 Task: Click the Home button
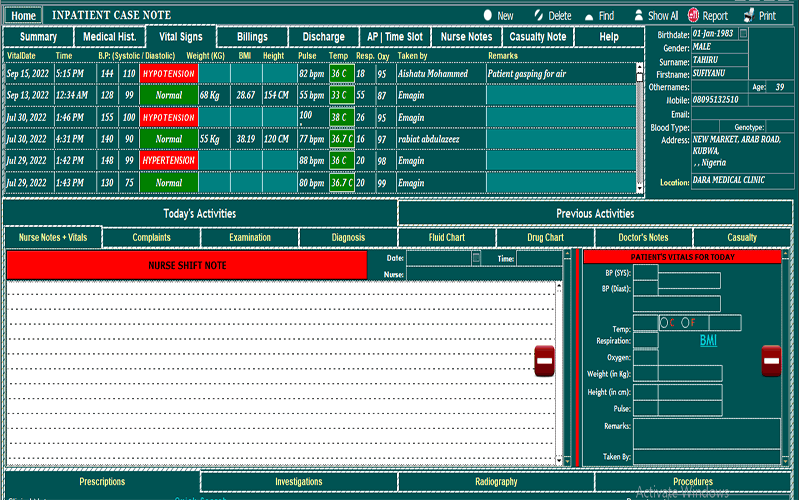pyautogui.click(x=23, y=16)
